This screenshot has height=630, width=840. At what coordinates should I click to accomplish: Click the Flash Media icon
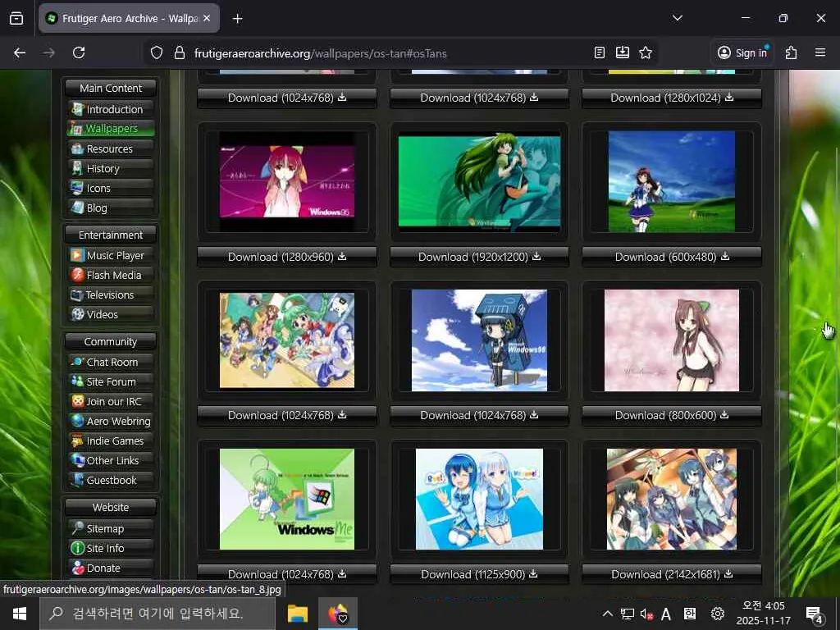[x=77, y=275]
